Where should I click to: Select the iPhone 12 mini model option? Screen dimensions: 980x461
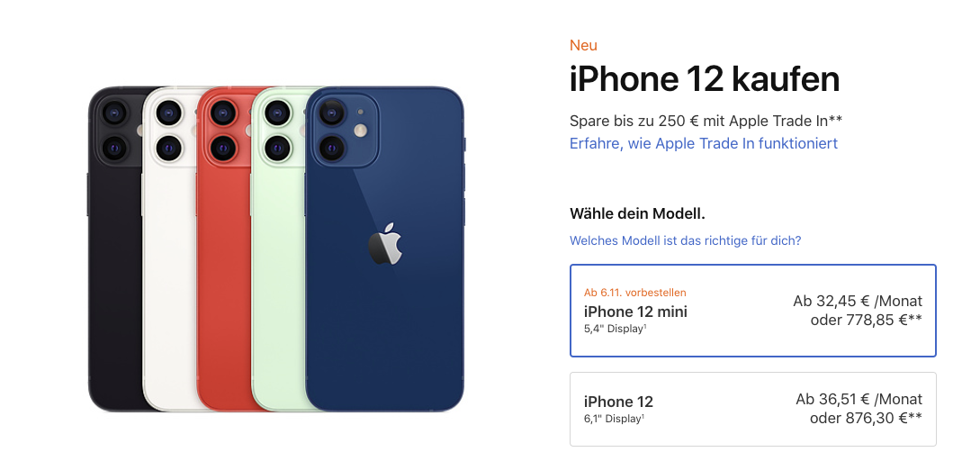[x=752, y=311]
